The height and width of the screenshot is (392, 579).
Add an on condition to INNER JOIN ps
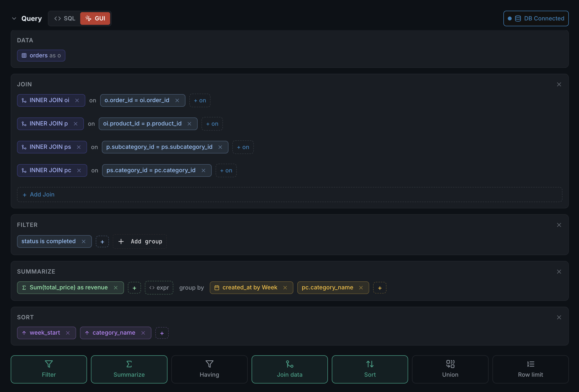(x=243, y=147)
